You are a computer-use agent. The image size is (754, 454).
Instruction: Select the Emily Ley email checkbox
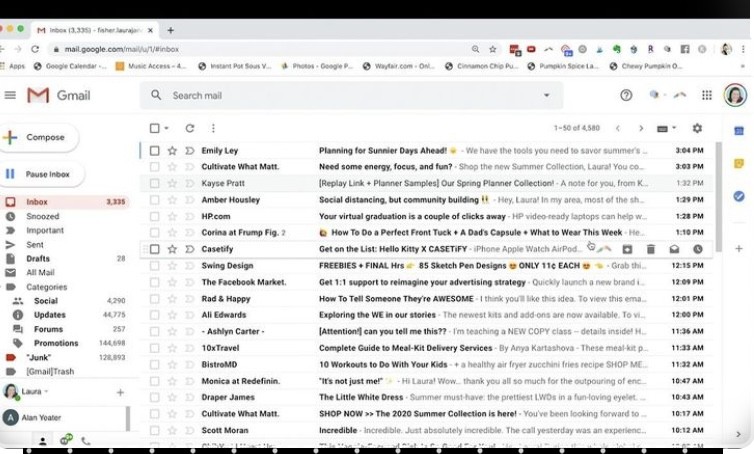154,151
